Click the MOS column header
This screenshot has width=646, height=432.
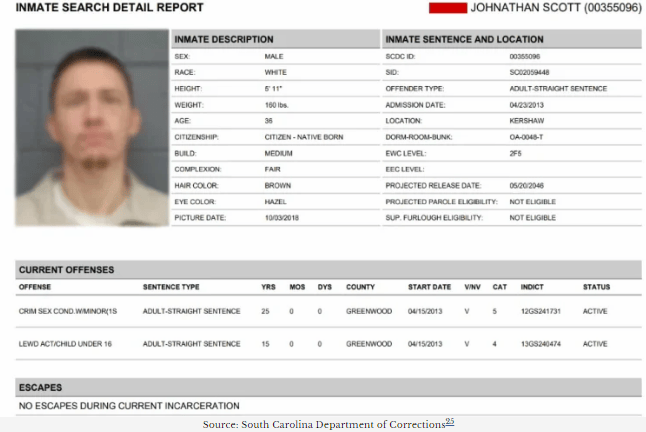click(297, 287)
